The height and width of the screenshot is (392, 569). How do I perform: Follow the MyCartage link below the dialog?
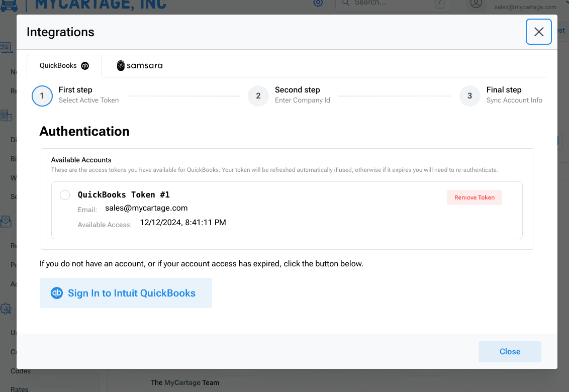pyautogui.click(x=182, y=382)
